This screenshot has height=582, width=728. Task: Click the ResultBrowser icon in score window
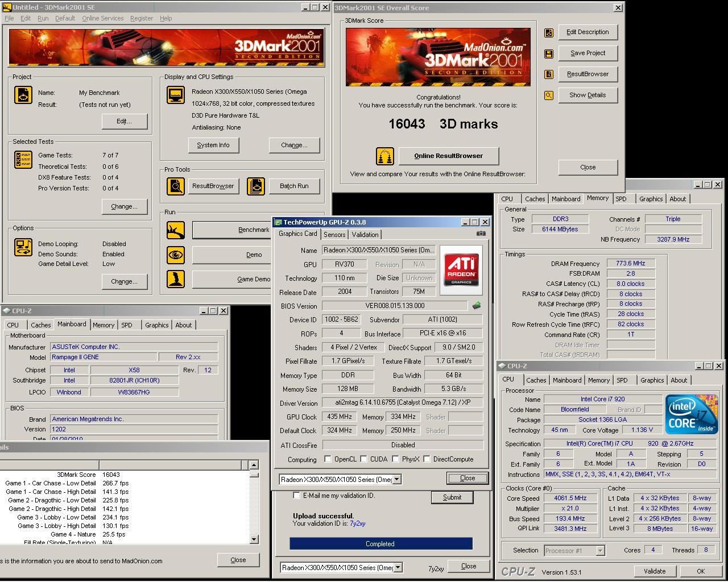tap(549, 74)
